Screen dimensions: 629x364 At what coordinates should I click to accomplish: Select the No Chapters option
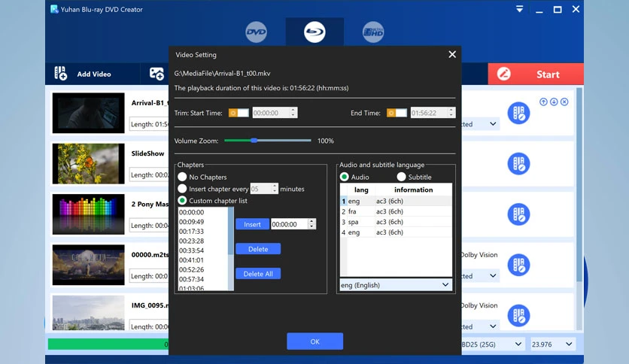[182, 177]
